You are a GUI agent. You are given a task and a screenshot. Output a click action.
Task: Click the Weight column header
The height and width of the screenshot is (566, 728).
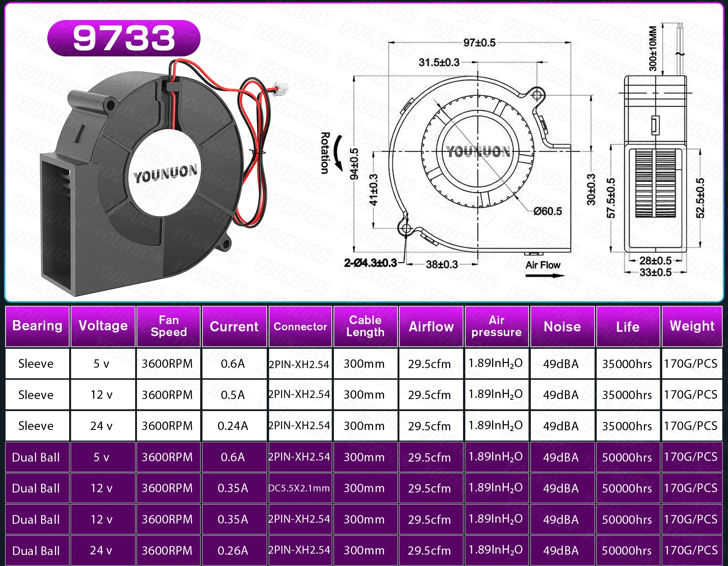point(692,326)
